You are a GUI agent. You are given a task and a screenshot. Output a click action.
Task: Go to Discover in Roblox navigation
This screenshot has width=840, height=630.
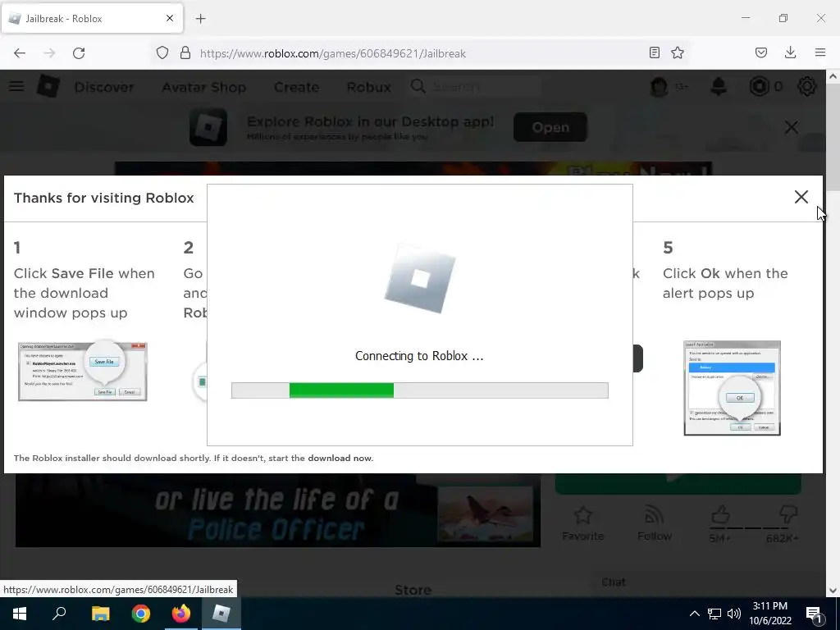pyautogui.click(x=104, y=87)
